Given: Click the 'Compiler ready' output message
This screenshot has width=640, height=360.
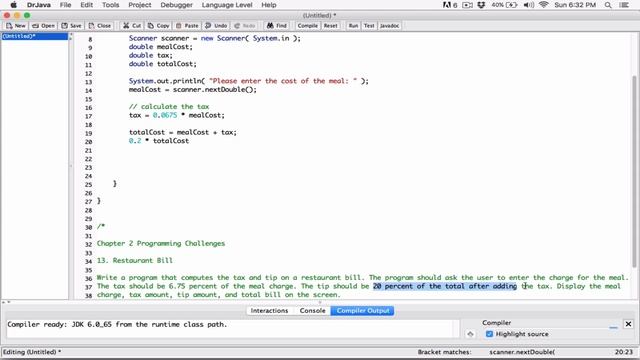Looking at the screenshot, I should [117, 324].
